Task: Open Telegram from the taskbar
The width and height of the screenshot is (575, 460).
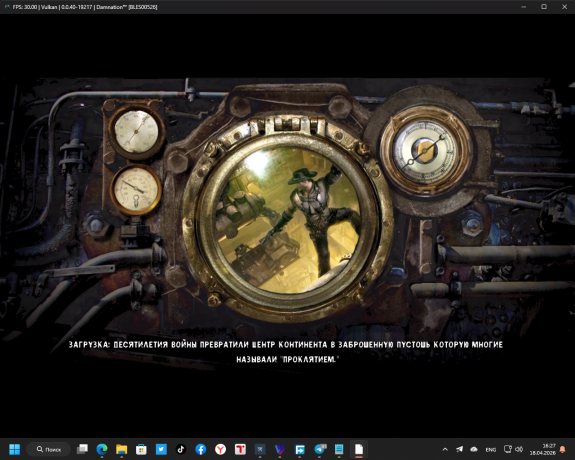Action: click(319, 449)
